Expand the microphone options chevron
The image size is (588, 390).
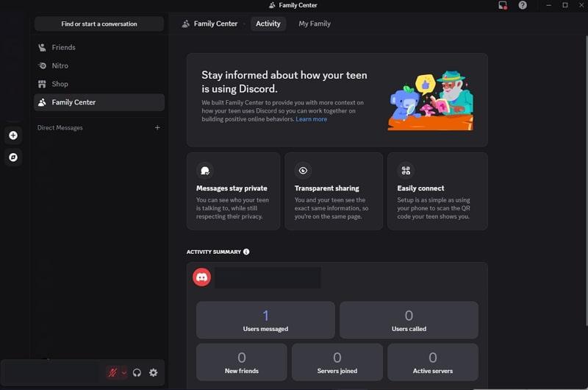123,373
